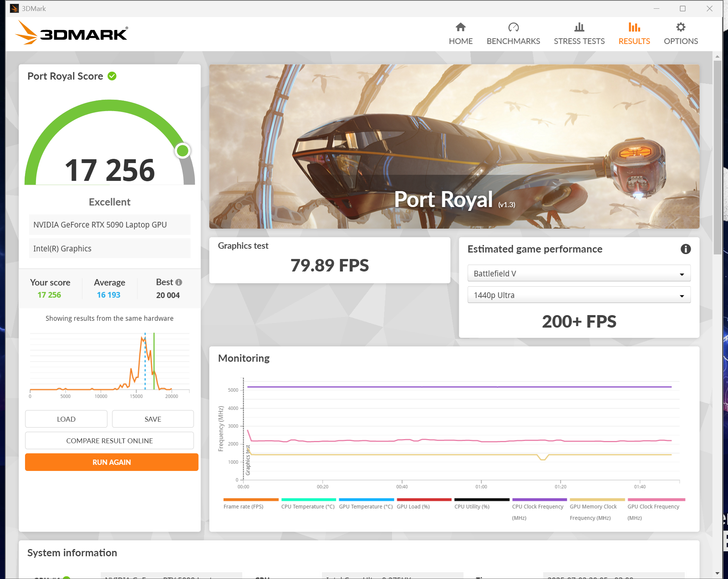Click COMPARE RESULT ONLINE button
Image resolution: width=728 pixels, height=579 pixels.
(110, 441)
